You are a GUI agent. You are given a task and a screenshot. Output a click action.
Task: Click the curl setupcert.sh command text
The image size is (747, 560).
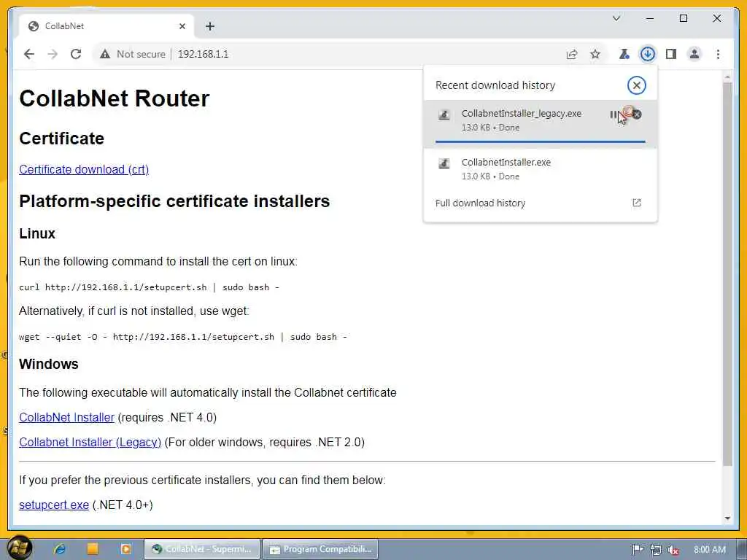149,287
